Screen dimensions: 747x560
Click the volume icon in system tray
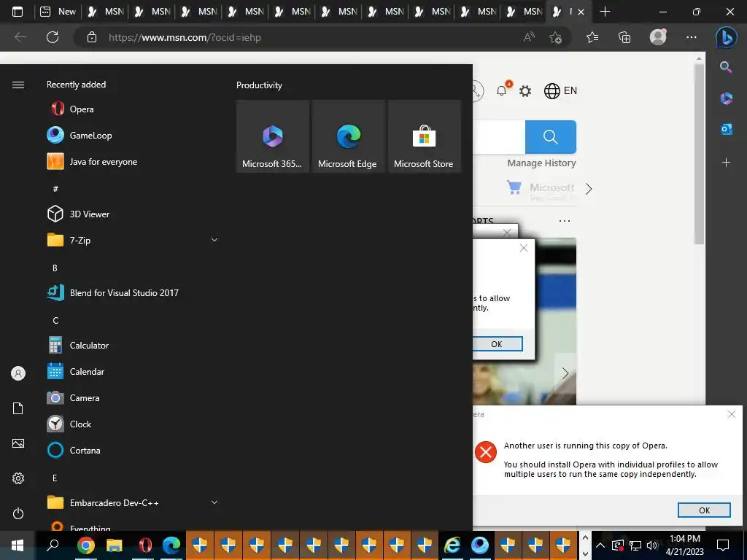pyautogui.click(x=651, y=545)
